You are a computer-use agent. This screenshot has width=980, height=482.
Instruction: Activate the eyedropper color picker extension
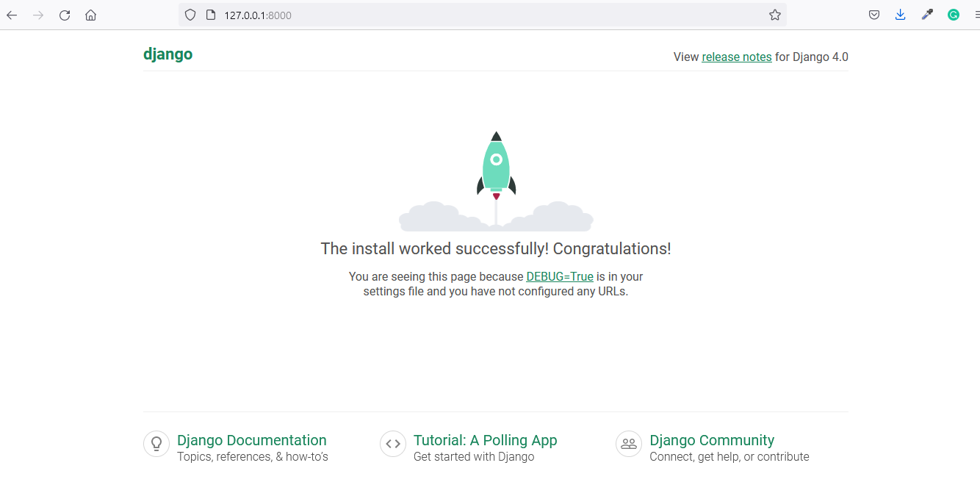(927, 15)
